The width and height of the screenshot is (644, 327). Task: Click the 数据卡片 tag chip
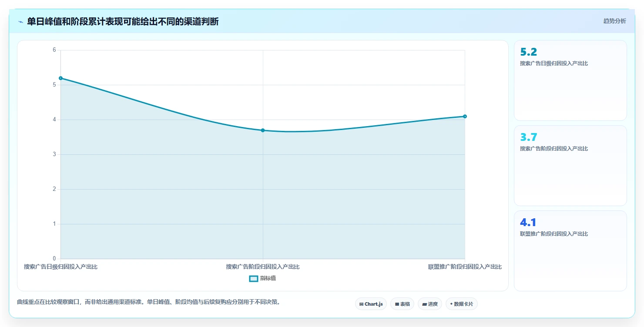pos(461,304)
